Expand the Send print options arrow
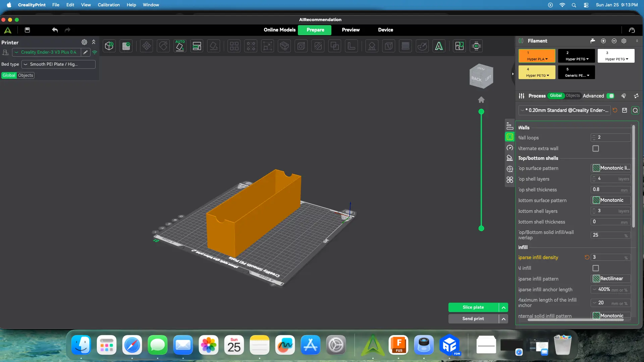644x362 pixels. tap(503, 319)
